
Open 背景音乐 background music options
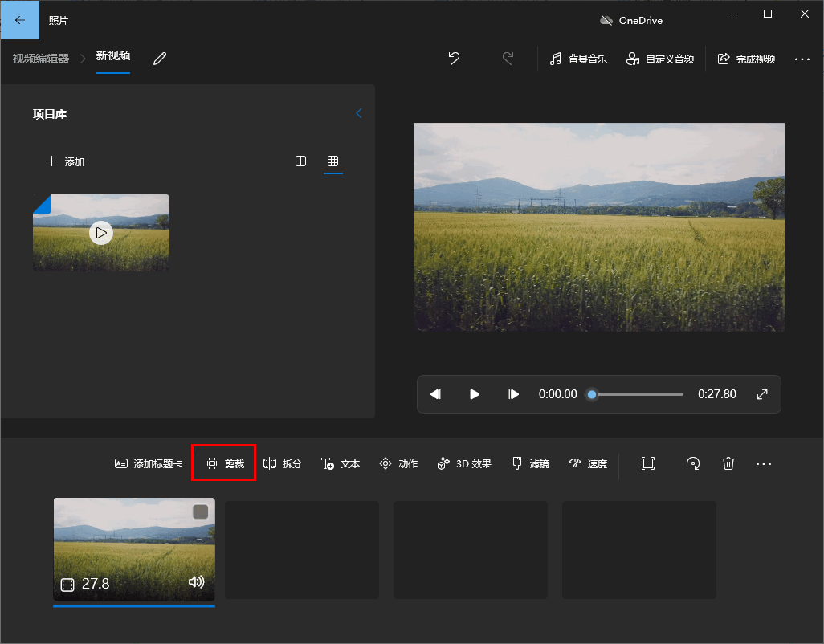578,59
